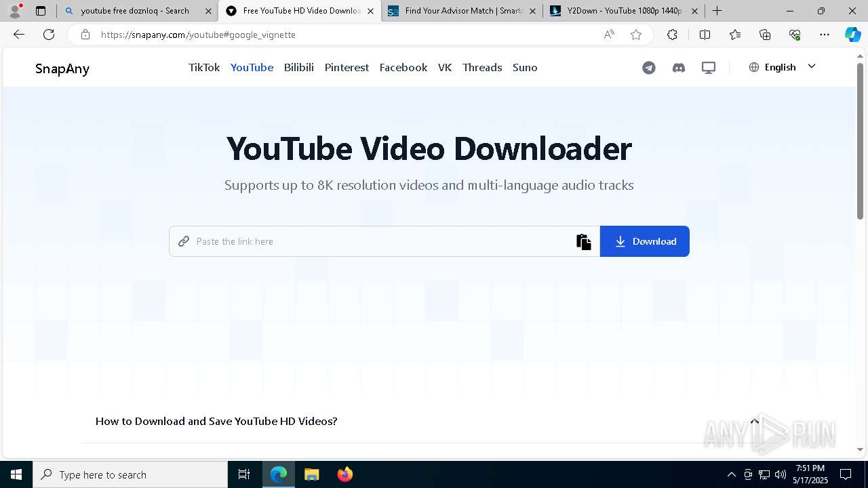Open File Explorer from taskbar

point(311,474)
